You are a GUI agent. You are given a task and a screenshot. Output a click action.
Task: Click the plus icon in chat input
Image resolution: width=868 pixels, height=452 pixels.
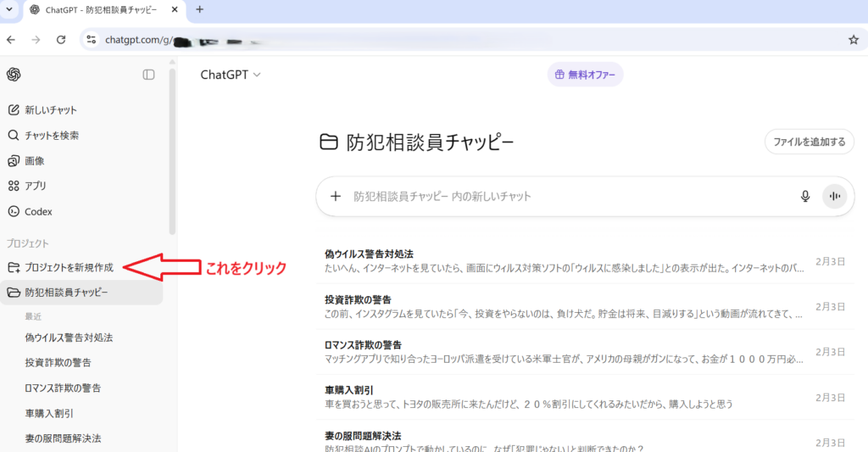[336, 197]
